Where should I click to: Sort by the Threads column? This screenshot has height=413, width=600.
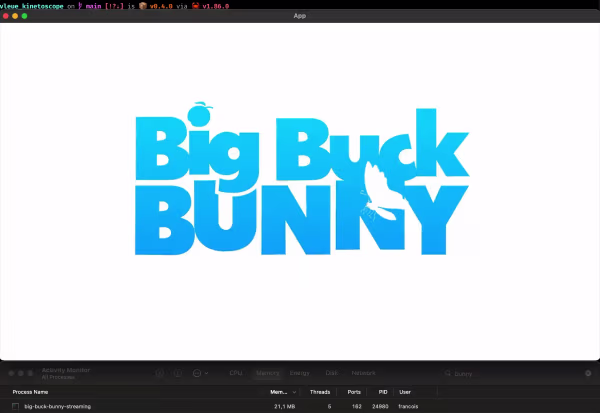(320, 392)
